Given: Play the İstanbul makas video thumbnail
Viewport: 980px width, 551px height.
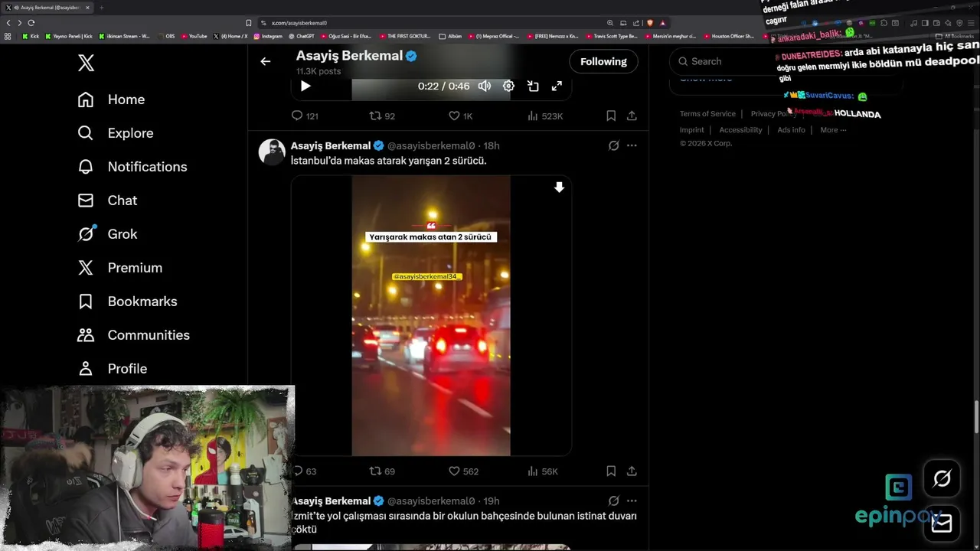Looking at the screenshot, I should (431, 315).
